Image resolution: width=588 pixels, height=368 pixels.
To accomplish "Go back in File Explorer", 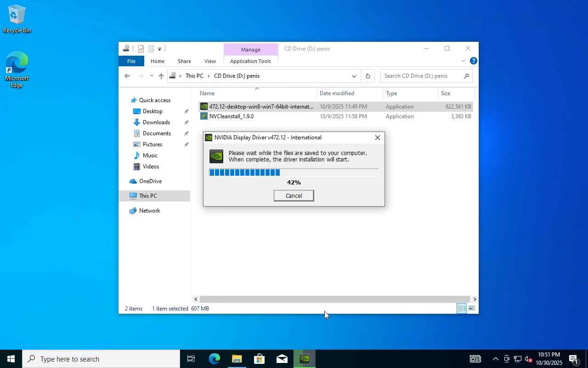I will pyautogui.click(x=127, y=76).
